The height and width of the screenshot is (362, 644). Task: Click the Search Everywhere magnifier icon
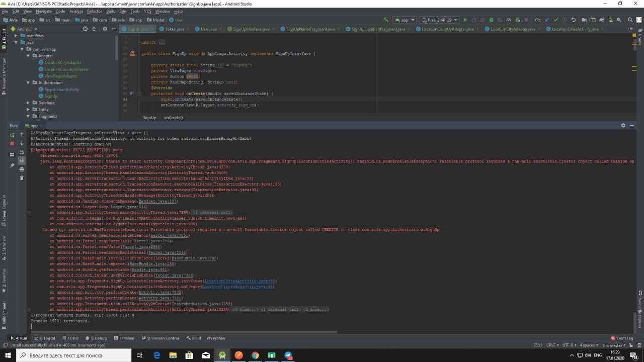click(630, 20)
